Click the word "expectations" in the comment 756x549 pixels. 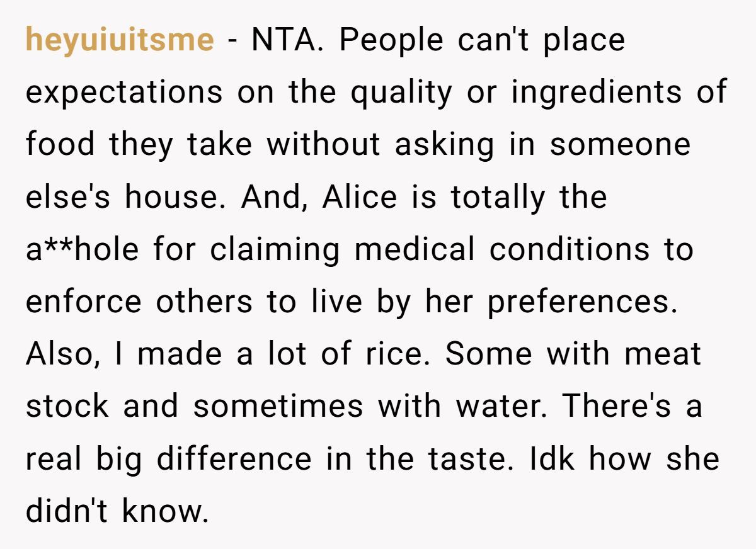click(x=124, y=93)
